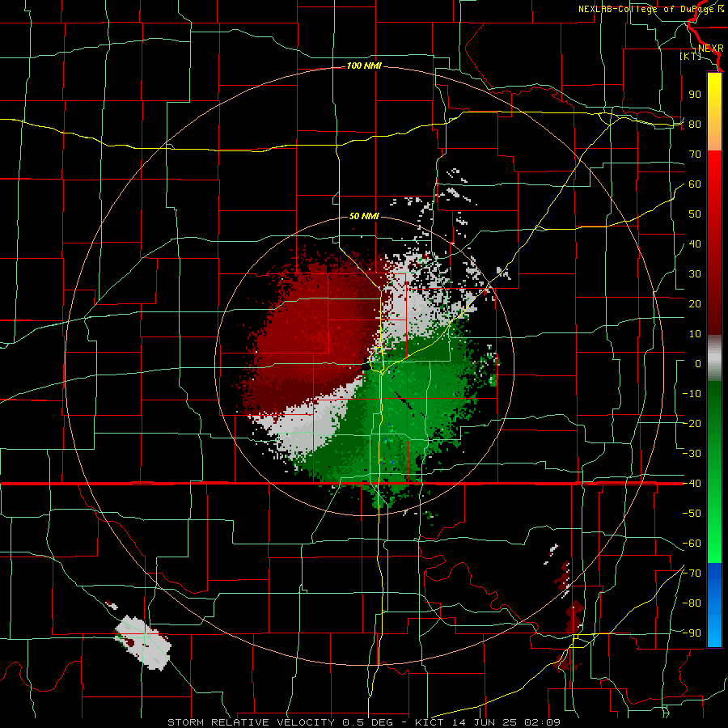Select the positive 50 scale label
This screenshot has height=728, width=728.
695,214
